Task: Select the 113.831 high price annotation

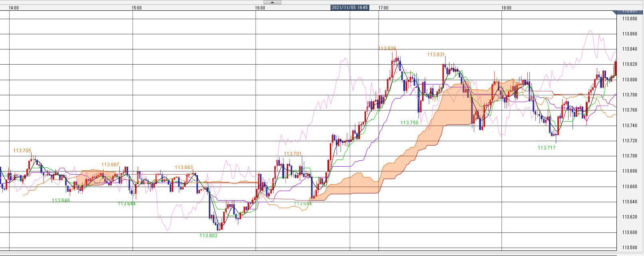Action: coord(436,55)
